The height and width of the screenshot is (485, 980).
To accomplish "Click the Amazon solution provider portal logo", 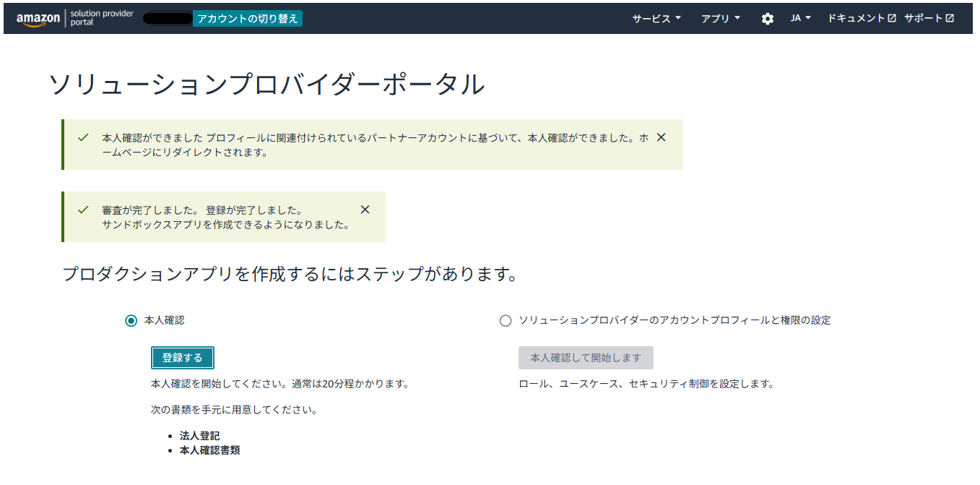I will tap(74, 18).
